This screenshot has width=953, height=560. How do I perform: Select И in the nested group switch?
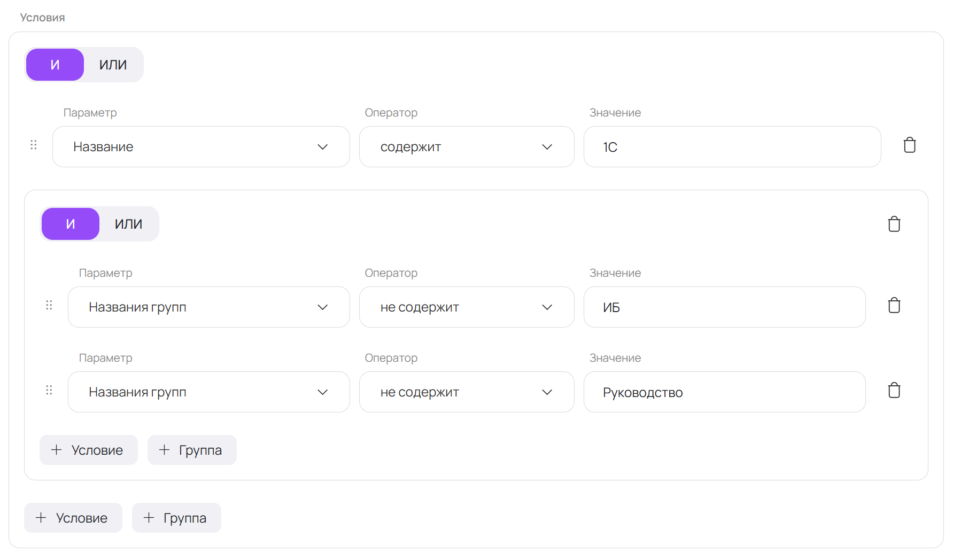coord(71,224)
